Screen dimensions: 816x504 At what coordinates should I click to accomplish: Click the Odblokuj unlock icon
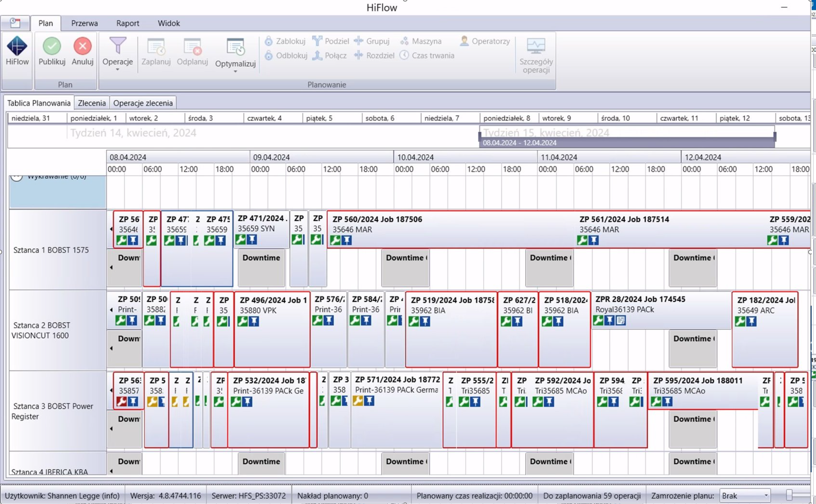[x=269, y=55]
